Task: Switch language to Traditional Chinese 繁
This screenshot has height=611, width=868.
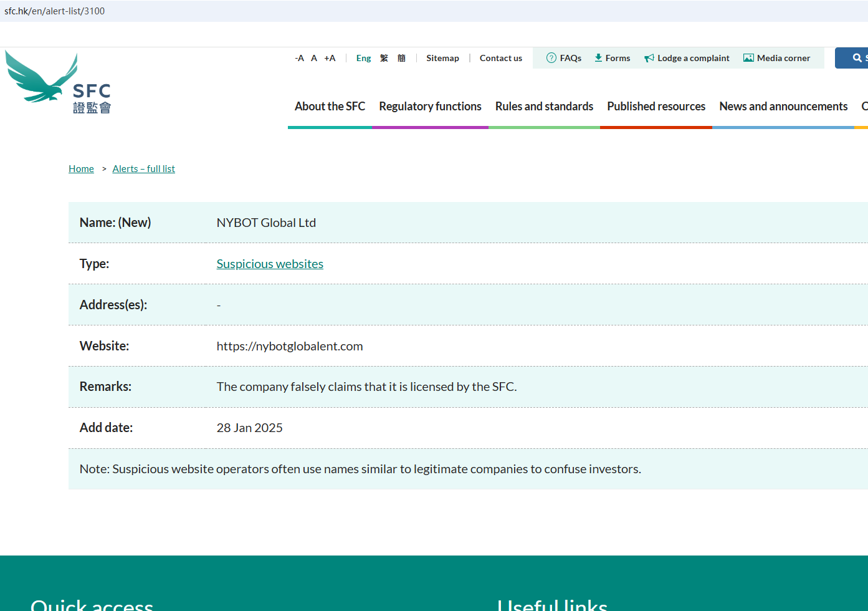Action: (384, 58)
